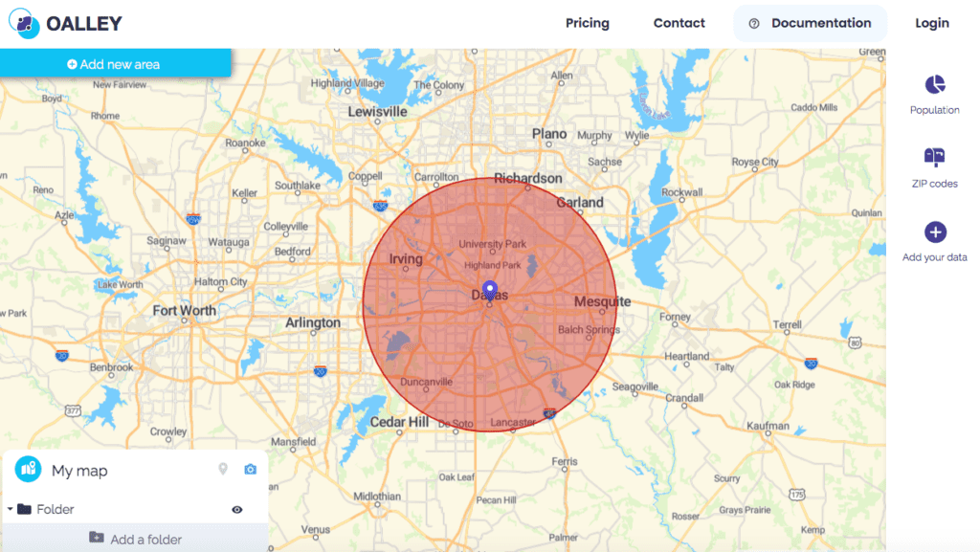Select the Population data icon
Image resolution: width=980 pixels, height=552 pixels.
[934, 87]
